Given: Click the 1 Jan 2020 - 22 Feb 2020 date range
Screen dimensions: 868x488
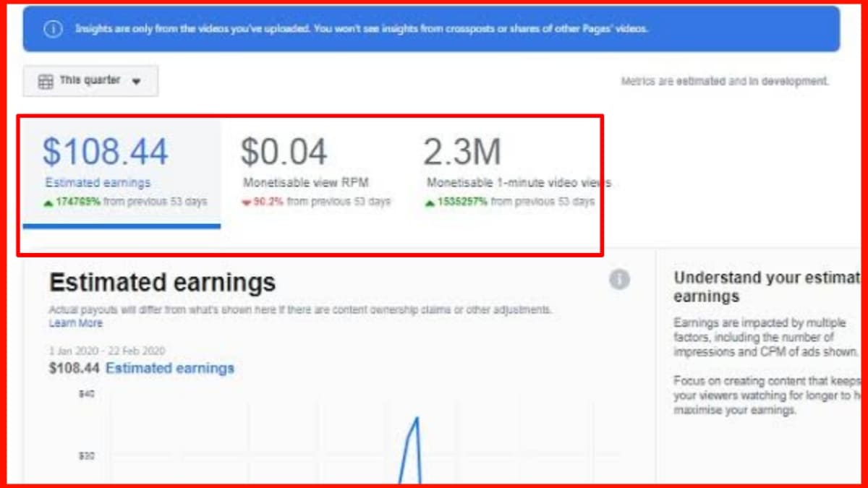Looking at the screenshot, I should [x=107, y=351].
